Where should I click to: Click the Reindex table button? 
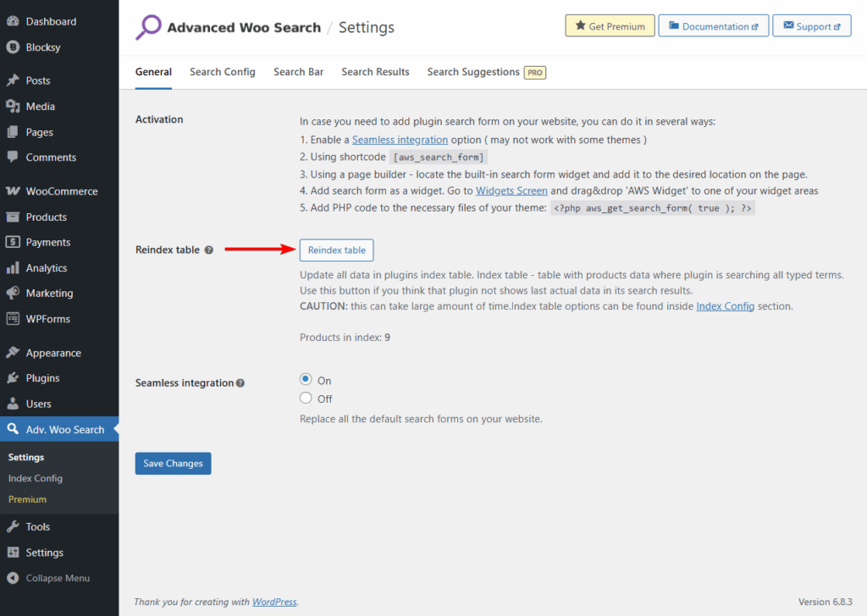pyautogui.click(x=336, y=250)
